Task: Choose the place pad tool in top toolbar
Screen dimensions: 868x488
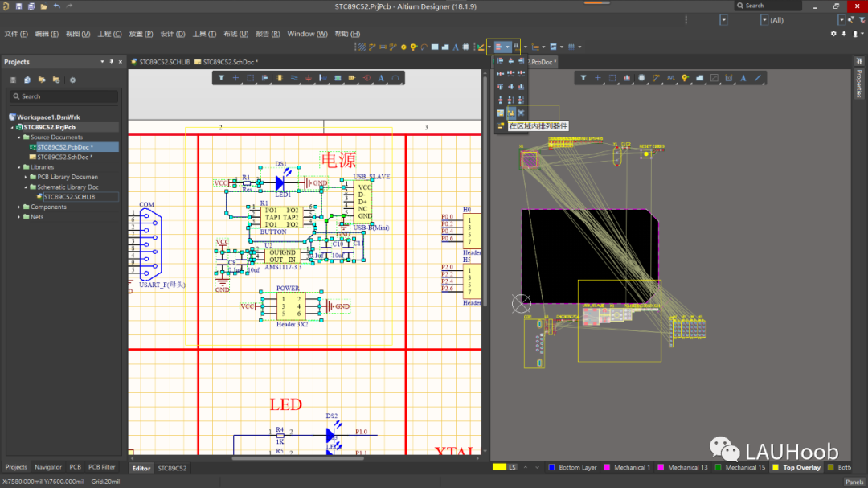Action: click(403, 47)
